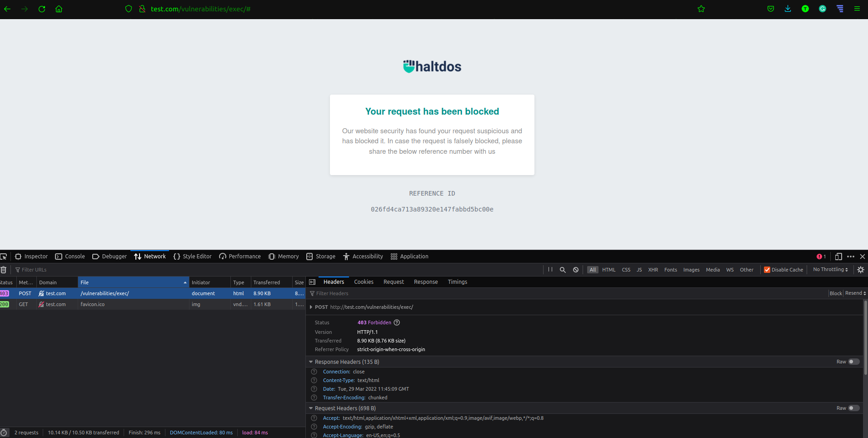Filter requests by XHR type

coord(653,270)
